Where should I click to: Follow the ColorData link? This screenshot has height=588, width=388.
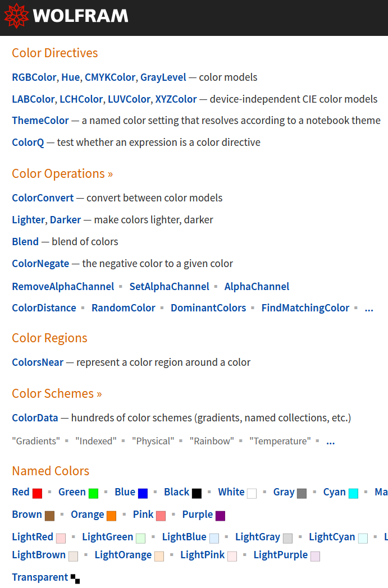35,418
